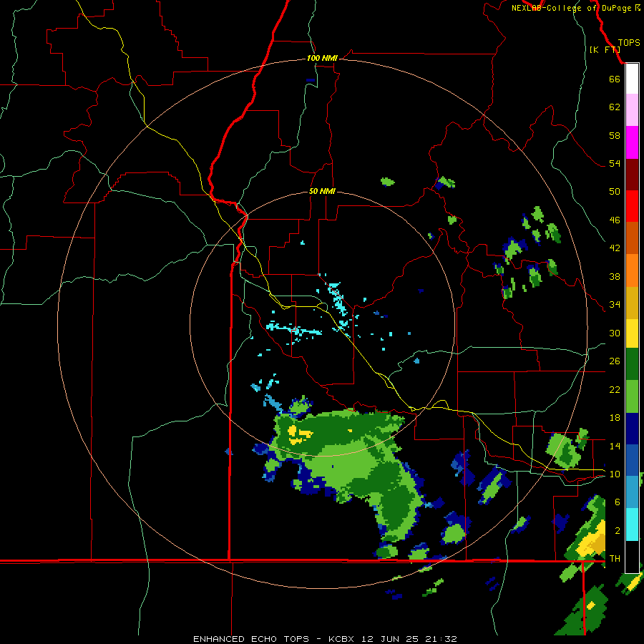This screenshot has width=644, height=644.
Task: Click the gold swatch in the legend
Action: pos(632,303)
